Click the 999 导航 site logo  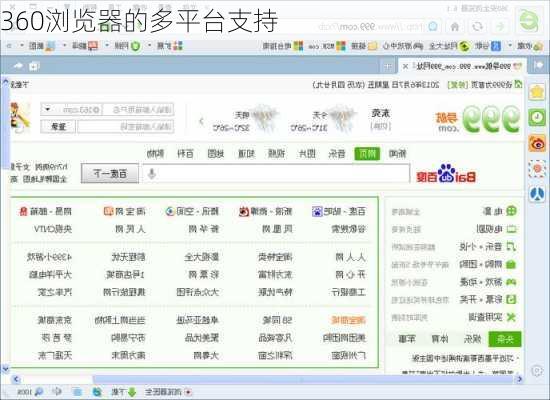pyautogui.click(x=477, y=119)
